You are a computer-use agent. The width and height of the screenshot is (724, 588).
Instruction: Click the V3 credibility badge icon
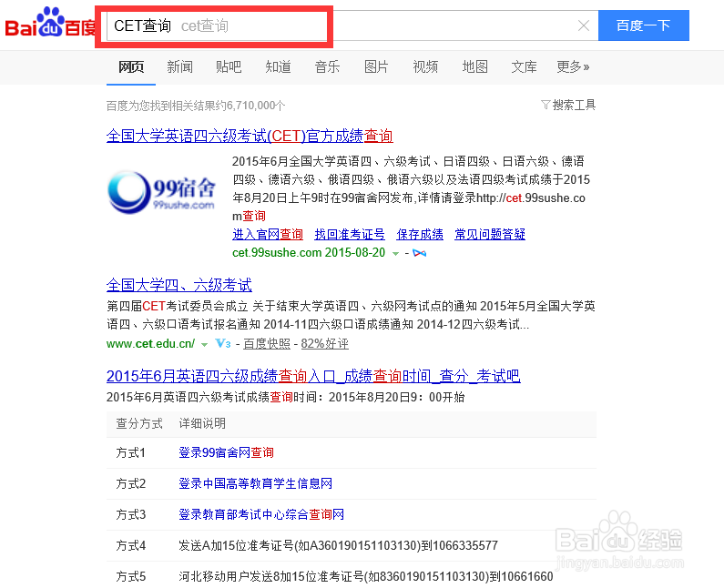pyautogui.click(x=223, y=343)
